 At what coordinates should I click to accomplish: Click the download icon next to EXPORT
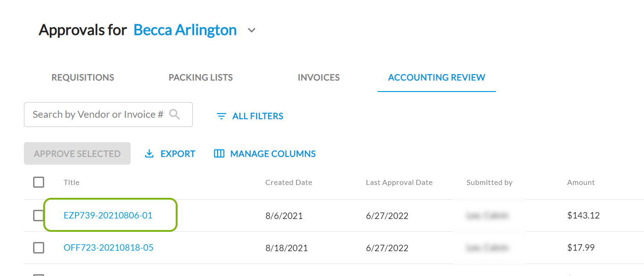149,153
